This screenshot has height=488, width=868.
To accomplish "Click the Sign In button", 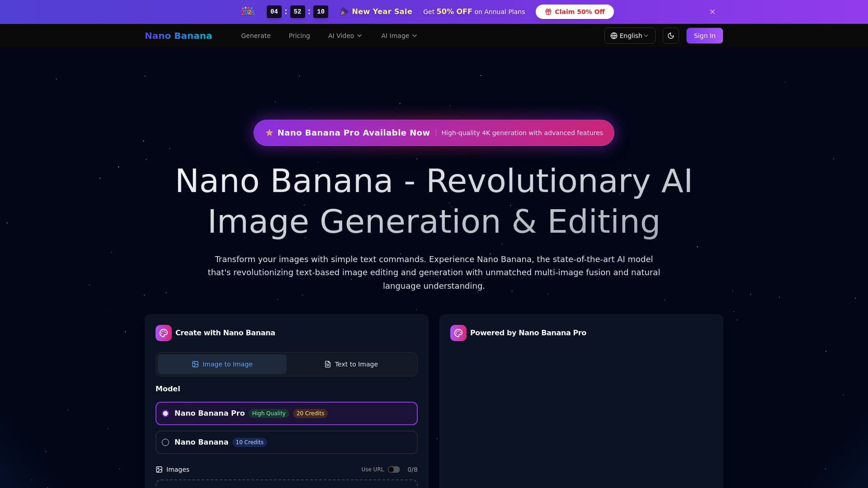I will (x=704, y=35).
